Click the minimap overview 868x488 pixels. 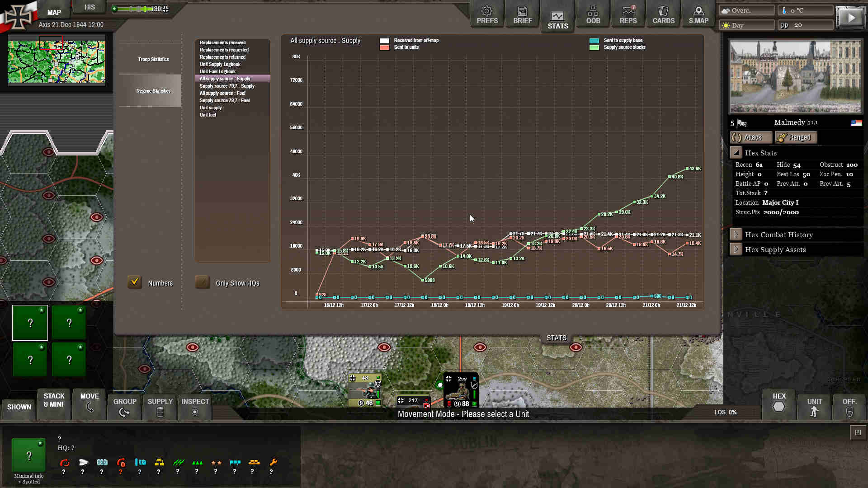pos(56,61)
